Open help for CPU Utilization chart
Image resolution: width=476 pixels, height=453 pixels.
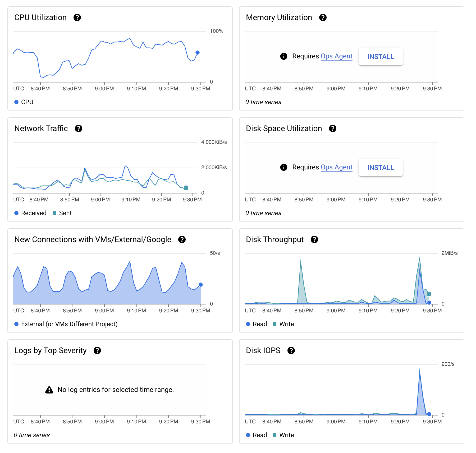point(77,17)
